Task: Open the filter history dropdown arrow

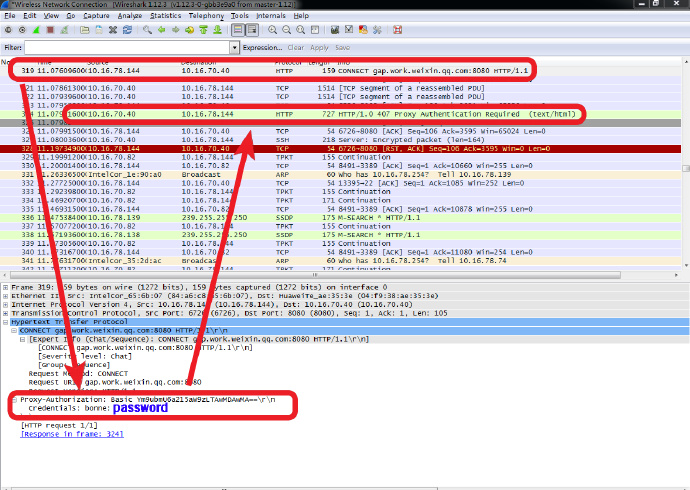Action: [235, 48]
